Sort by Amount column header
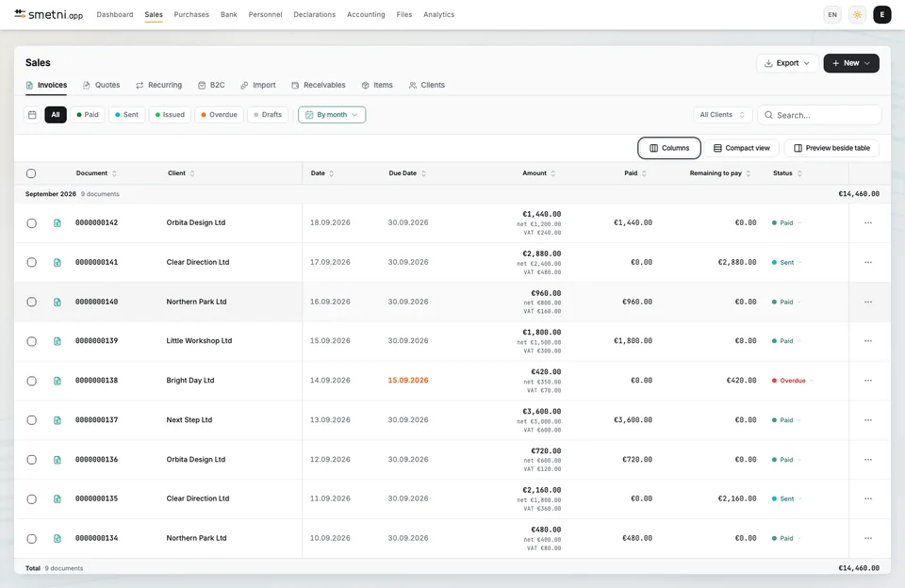 (x=538, y=173)
